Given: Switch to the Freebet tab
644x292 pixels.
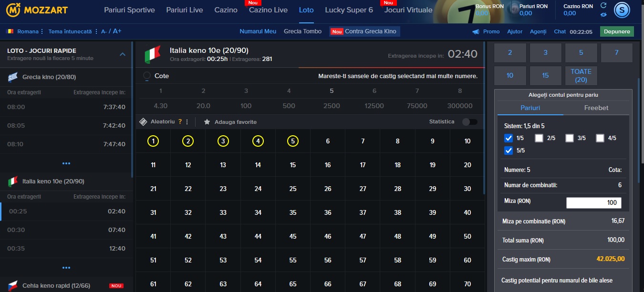Looking at the screenshot, I should coord(596,108).
